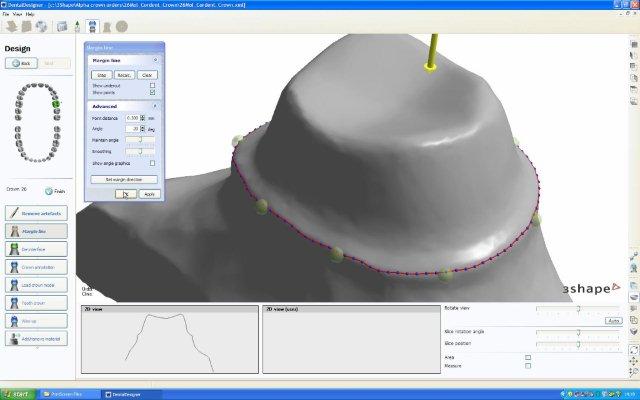Open the File menu
The width and height of the screenshot is (640, 400).
click(6, 15)
